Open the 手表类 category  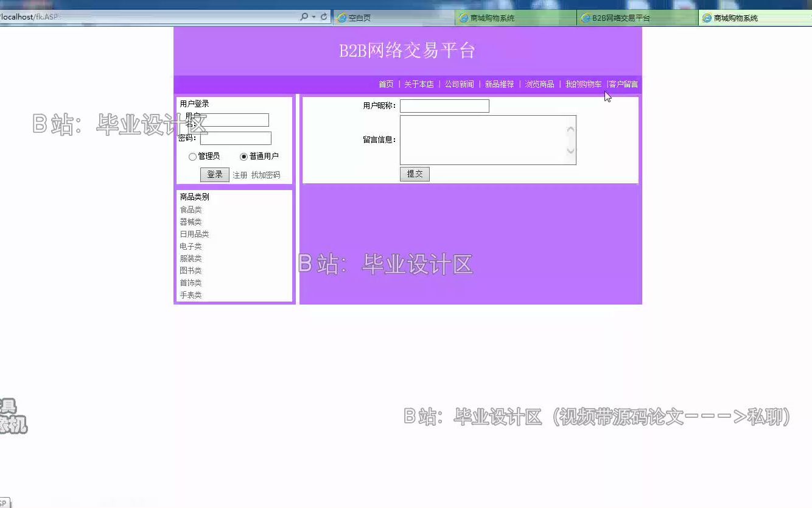[191, 295]
